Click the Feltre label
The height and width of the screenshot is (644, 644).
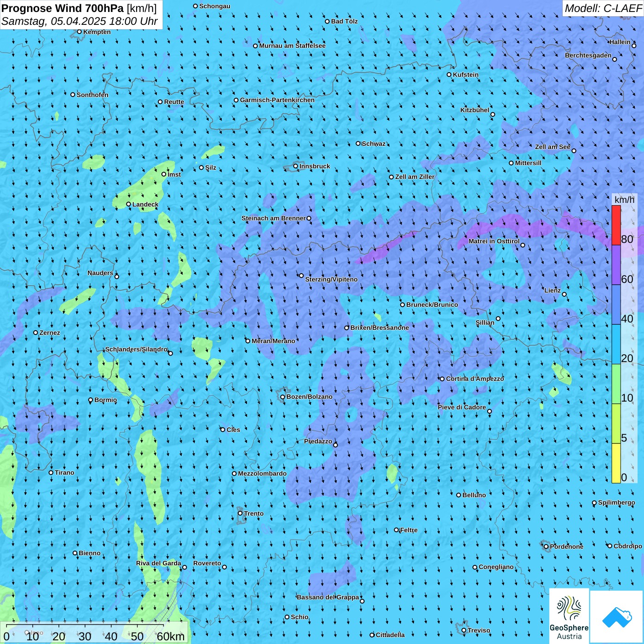409,530
